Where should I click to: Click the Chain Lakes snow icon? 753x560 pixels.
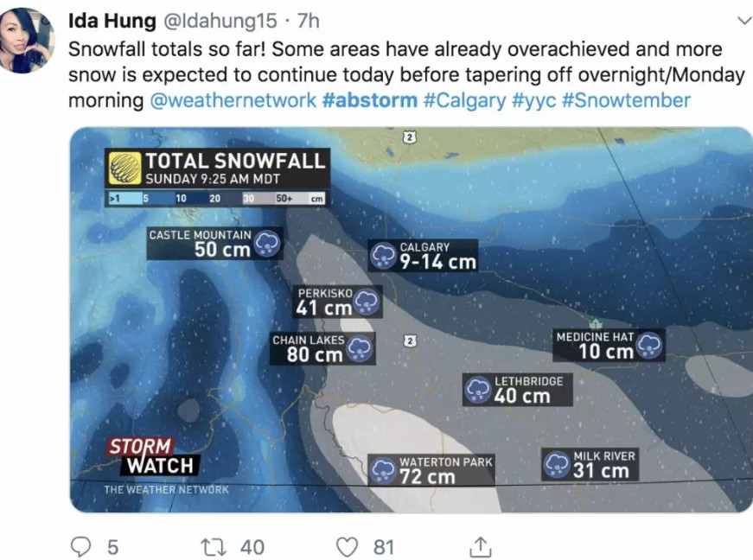pyautogui.click(x=361, y=348)
